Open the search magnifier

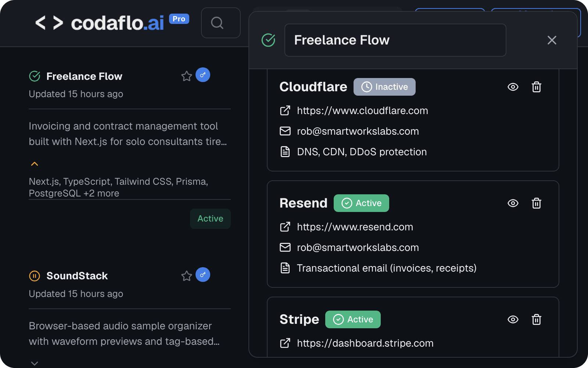pos(220,23)
